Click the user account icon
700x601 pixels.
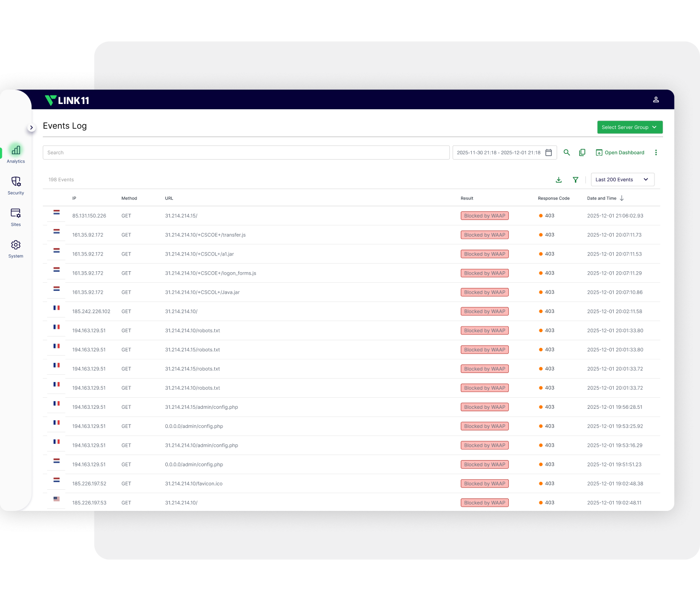point(656,100)
